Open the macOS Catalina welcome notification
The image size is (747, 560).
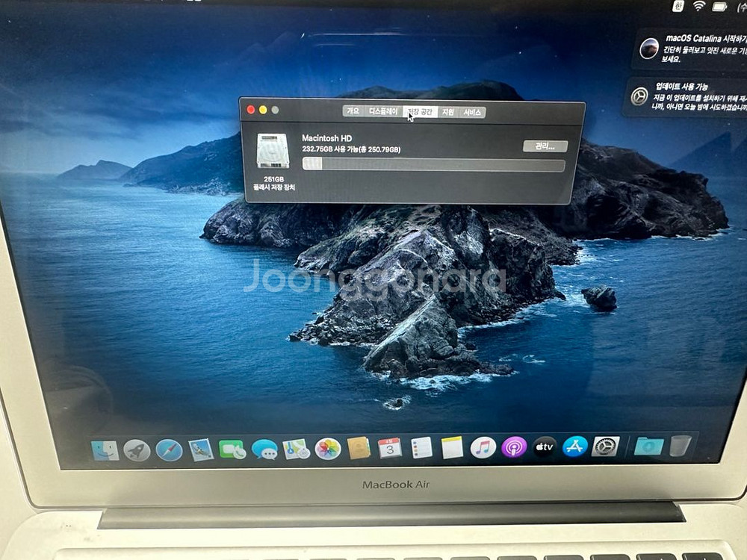click(691, 49)
